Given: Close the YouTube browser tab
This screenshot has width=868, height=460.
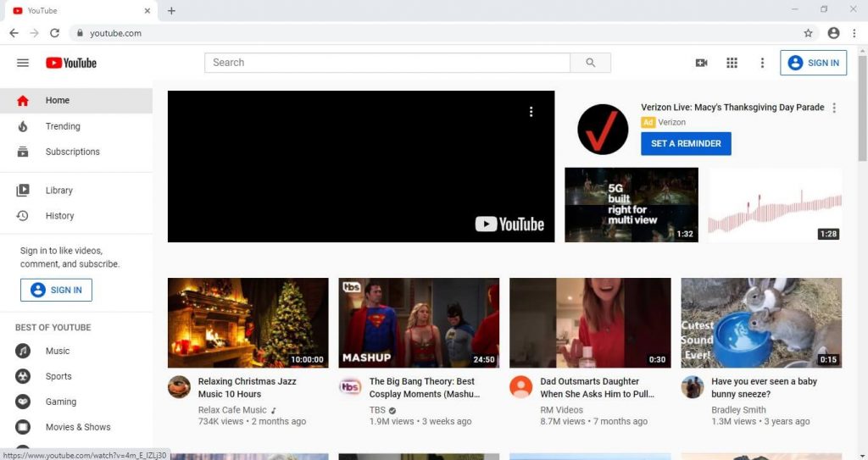Looking at the screenshot, I should click(147, 10).
